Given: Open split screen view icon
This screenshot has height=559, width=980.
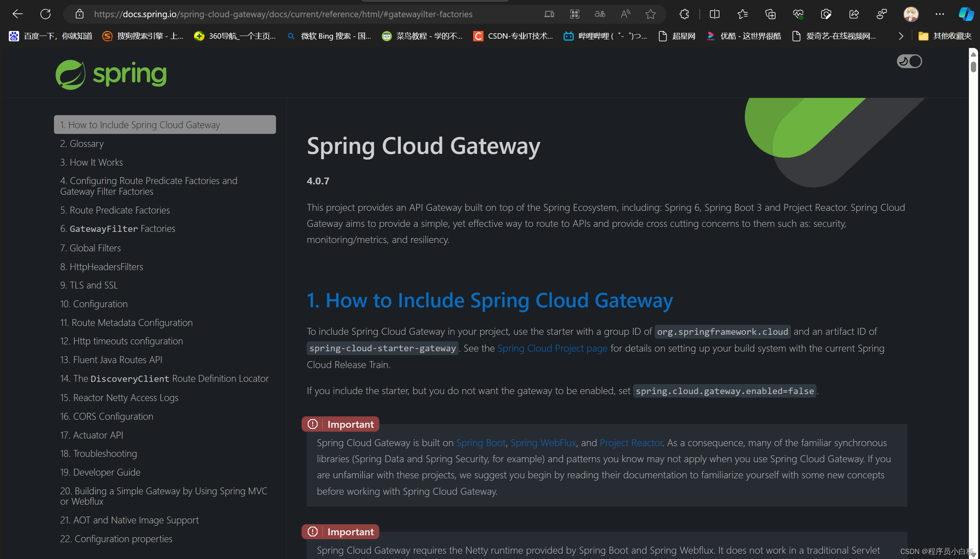Looking at the screenshot, I should click(714, 14).
